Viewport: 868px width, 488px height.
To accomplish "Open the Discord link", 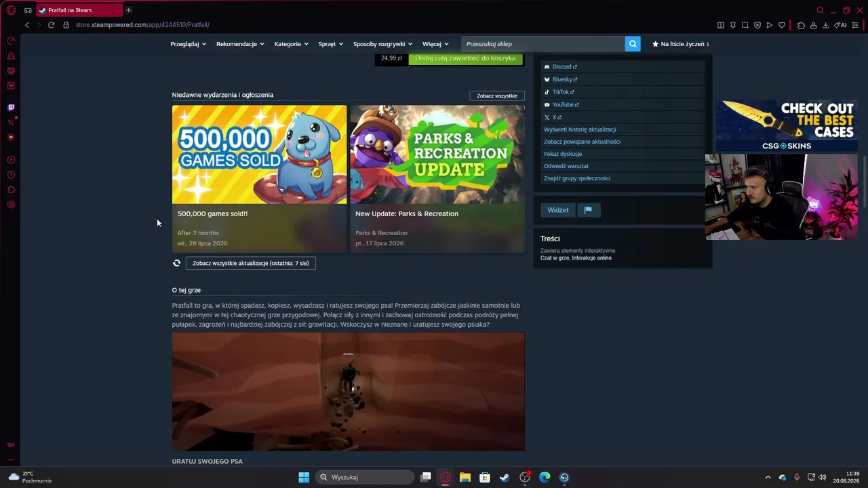I will point(560,66).
